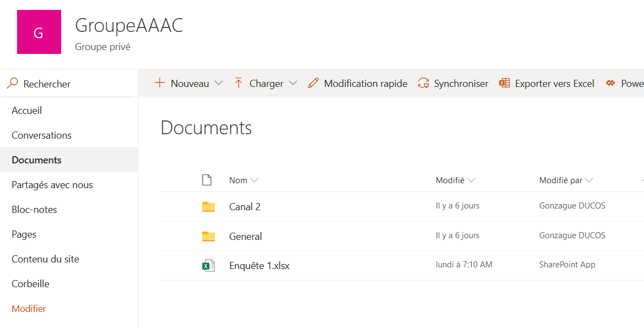Open the Nom column sort dropdown
Image resolution: width=644 pixels, height=329 pixels.
pos(254,180)
